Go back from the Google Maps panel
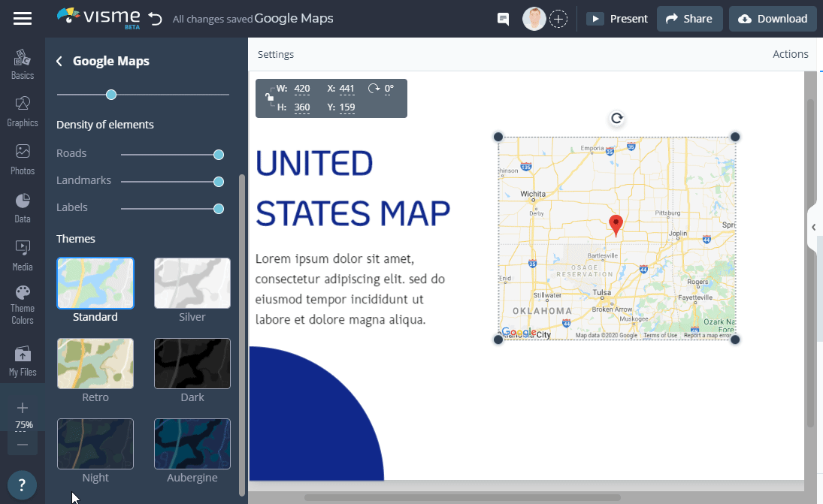823x504 pixels. [x=59, y=62]
